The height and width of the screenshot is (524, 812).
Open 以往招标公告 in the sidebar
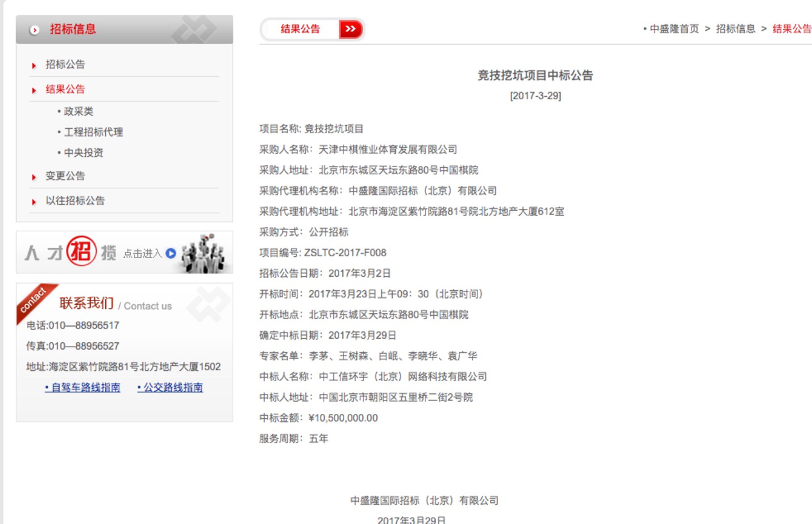tap(75, 201)
